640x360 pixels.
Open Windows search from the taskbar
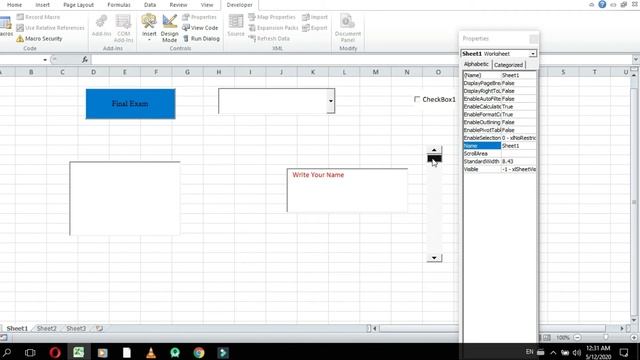tap(7, 352)
